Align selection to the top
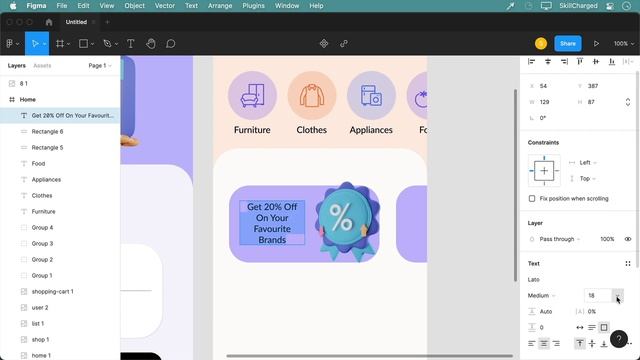This screenshot has height=360, width=640. (x=580, y=62)
